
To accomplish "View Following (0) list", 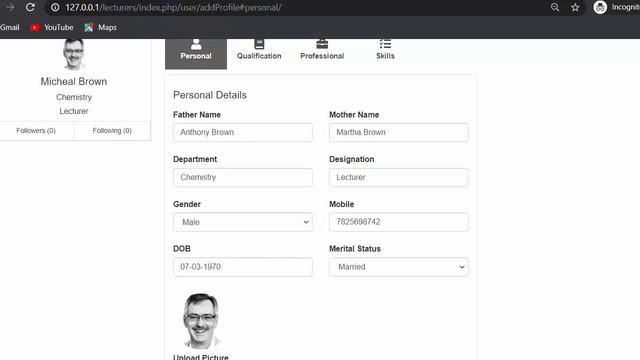I will 112,131.
